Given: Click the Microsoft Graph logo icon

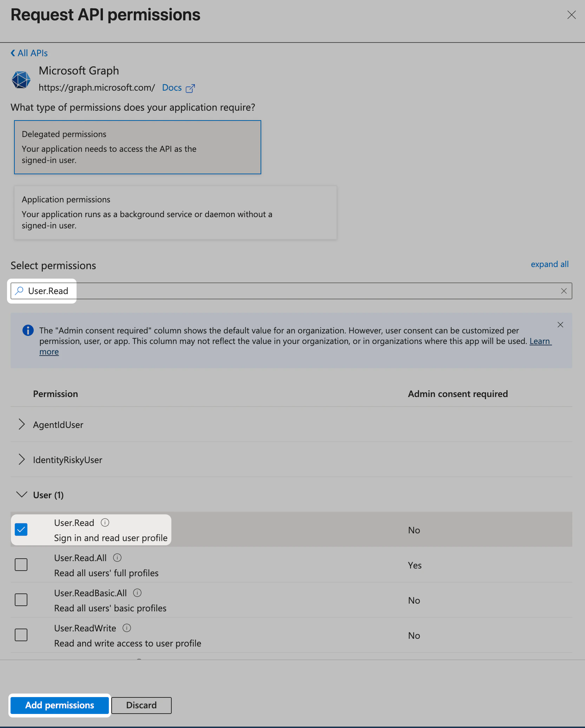Looking at the screenshot, I should pos(21,79).
